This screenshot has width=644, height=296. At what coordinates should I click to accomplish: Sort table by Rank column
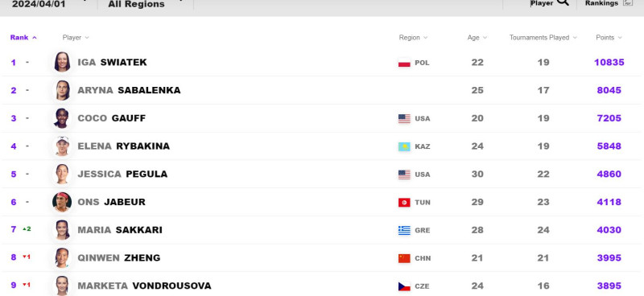coord(23,37)
